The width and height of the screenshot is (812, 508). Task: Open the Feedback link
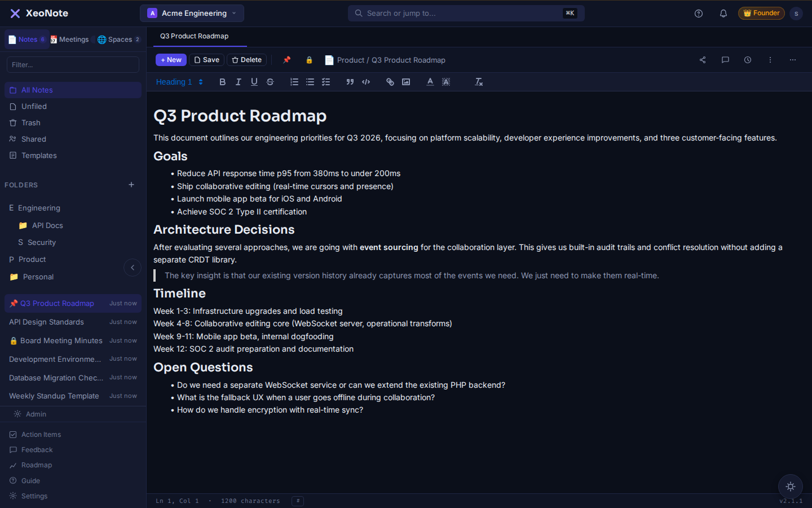(x=73, y=450)
